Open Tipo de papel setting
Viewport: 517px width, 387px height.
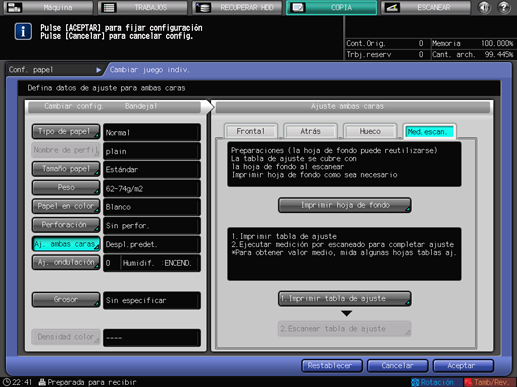click(66, 132)
